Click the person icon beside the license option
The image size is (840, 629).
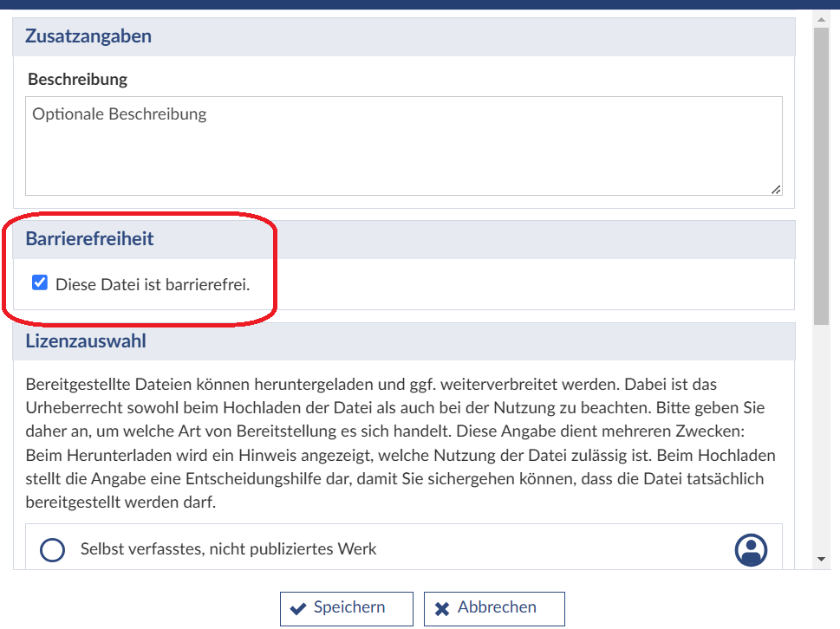click(x=751, y=549)
